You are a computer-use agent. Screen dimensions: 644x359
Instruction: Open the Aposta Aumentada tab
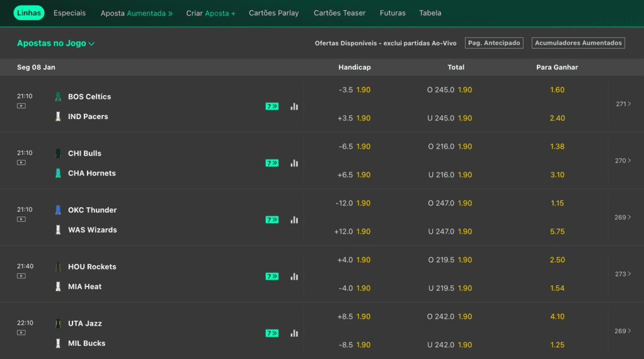pyautogui.click(x=136, y=13)
